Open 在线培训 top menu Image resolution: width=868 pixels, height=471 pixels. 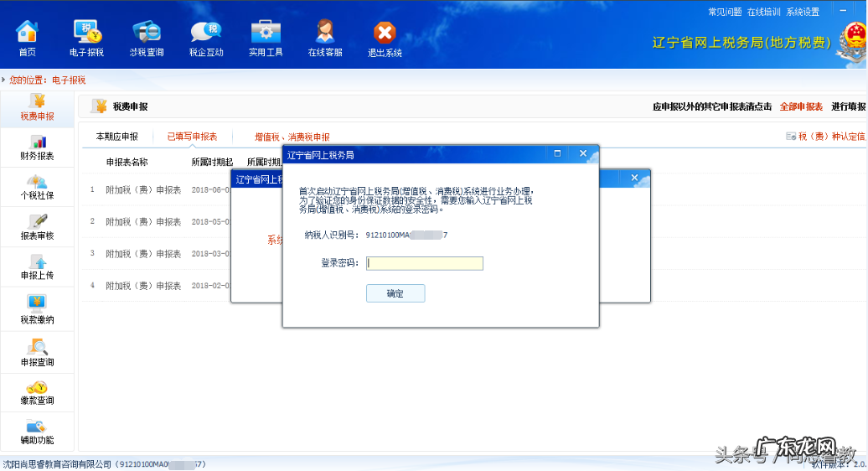[763, 12]
